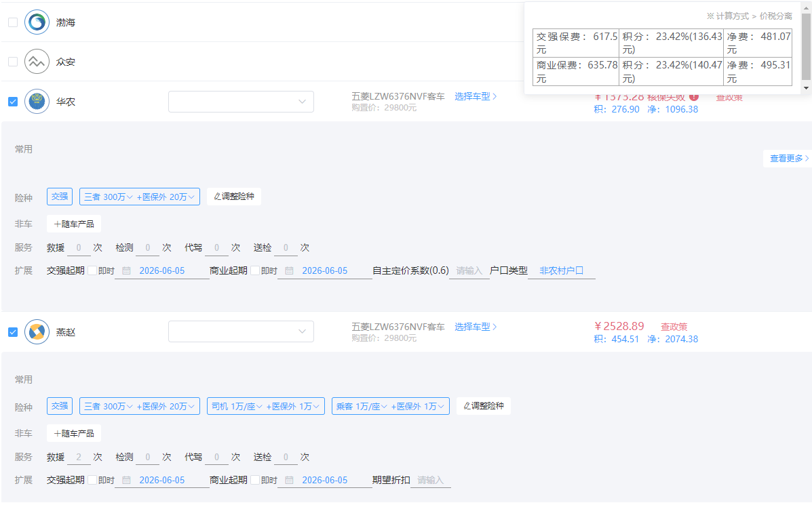Enable 即时 for 华农 交强起期

click(92, 270)
